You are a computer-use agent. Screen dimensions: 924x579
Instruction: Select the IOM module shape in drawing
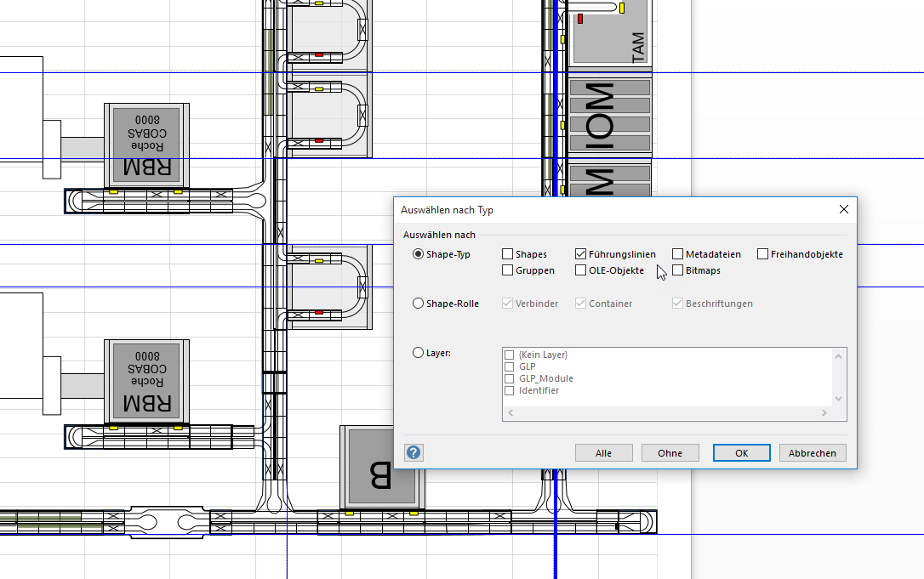(x=609, y=115)
